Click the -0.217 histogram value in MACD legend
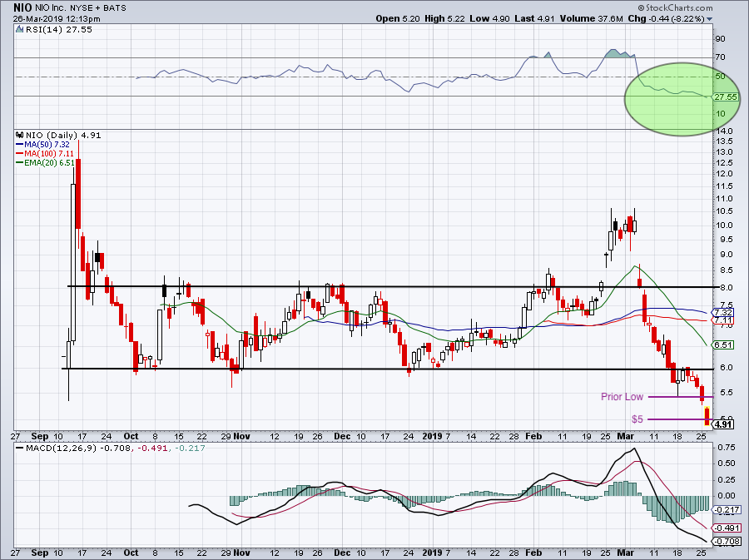This screenshot has height=560, width=749. 190,448
